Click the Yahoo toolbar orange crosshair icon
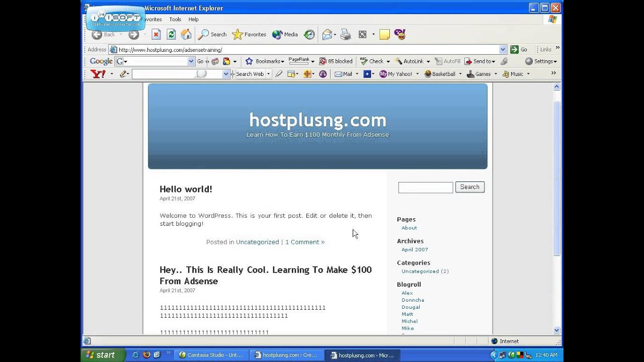644x362 pixels. [307, 74]
